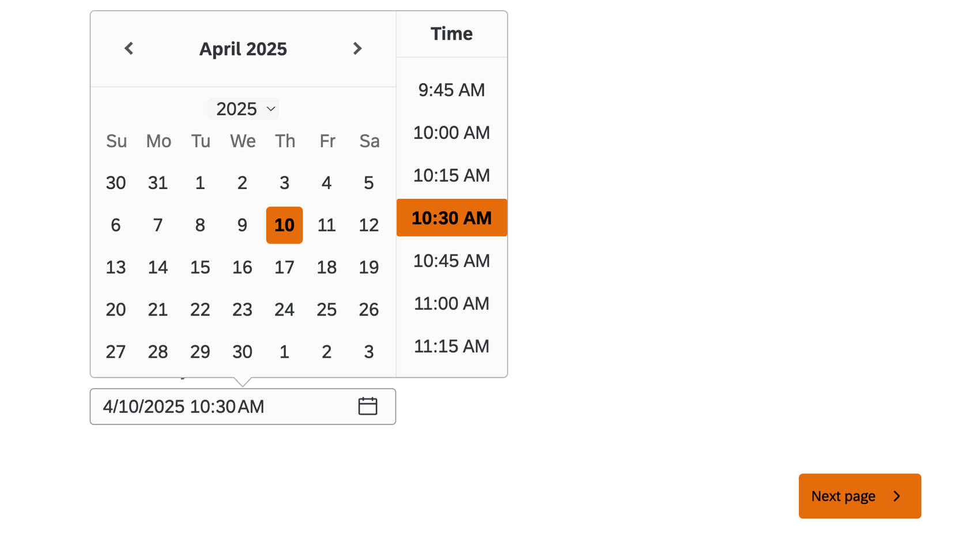Pick May 1 in the calendar grid
Image resolution: width=980 pixels, height=534 pixels.
[284, 351]
